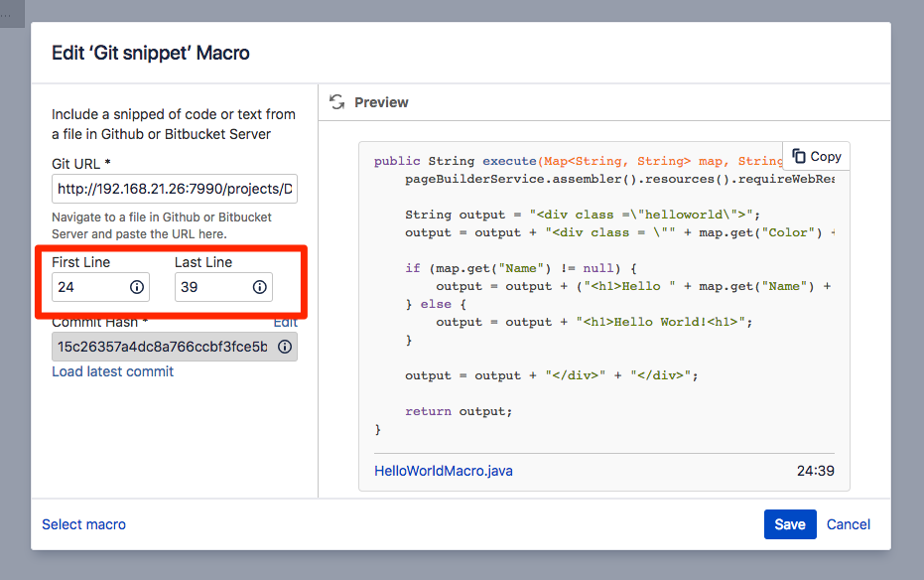
Task: Click the Last Line field containing 39
Action: pos(210,287)
